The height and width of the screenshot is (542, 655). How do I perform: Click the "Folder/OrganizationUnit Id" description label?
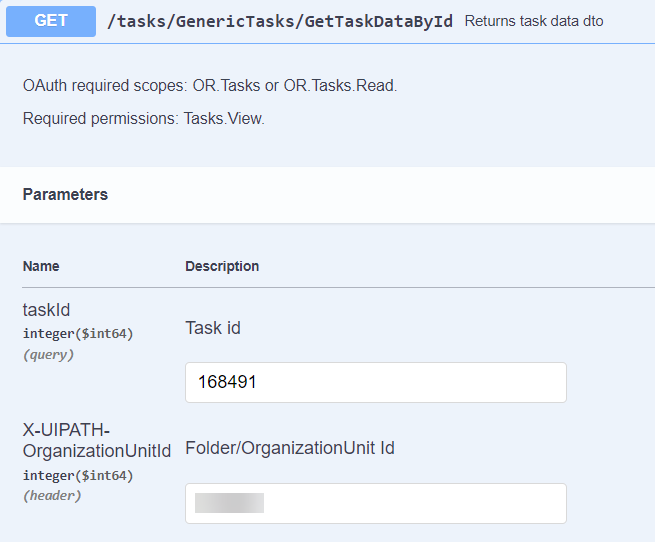pos(290,448)
